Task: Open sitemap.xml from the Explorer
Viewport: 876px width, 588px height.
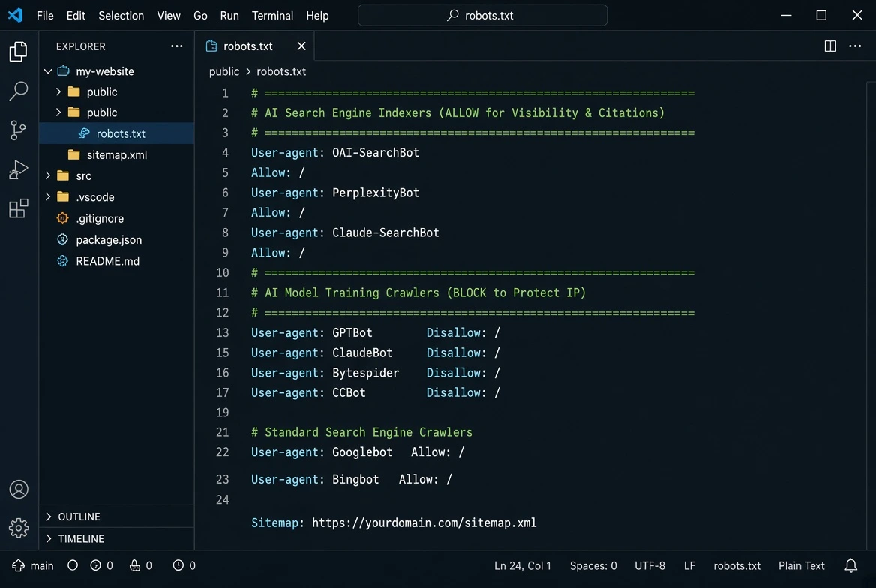Action: (x=117, y=154)
